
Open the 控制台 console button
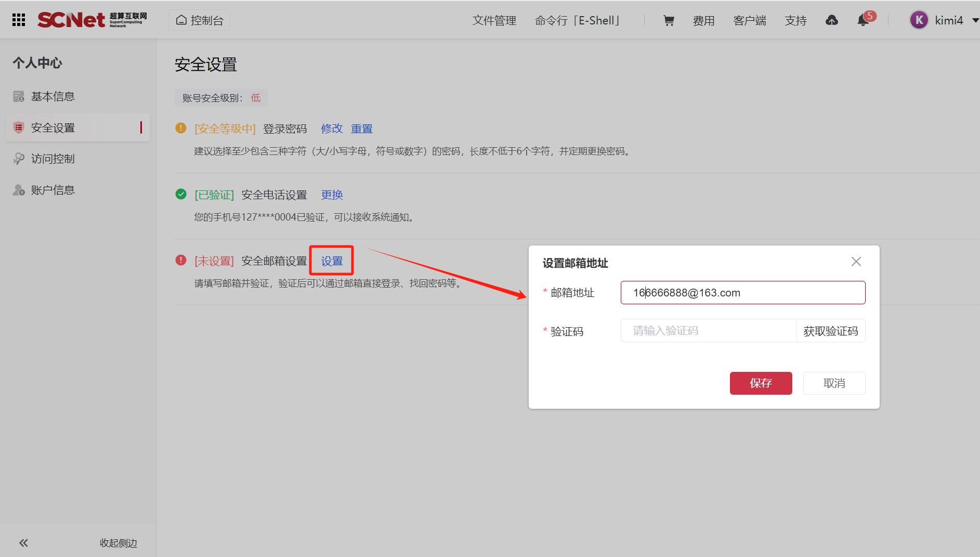[x=200, y=20]
